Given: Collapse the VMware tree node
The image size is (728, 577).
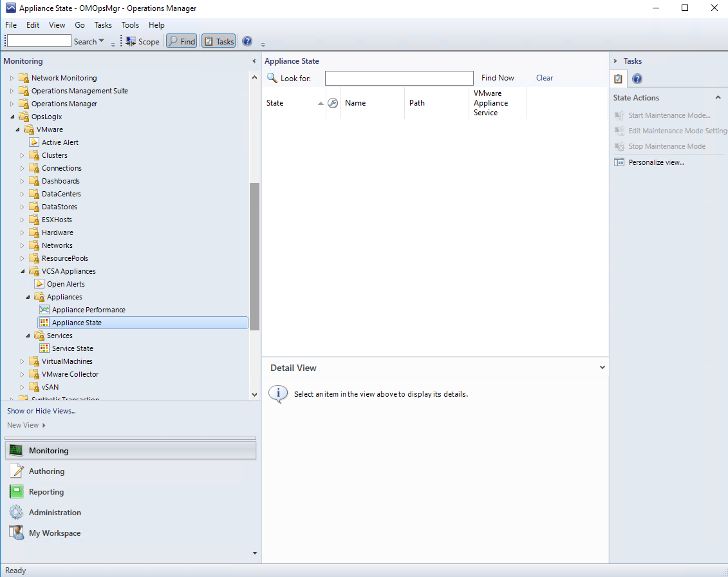Looking at the screenshot, I should 17,129.
